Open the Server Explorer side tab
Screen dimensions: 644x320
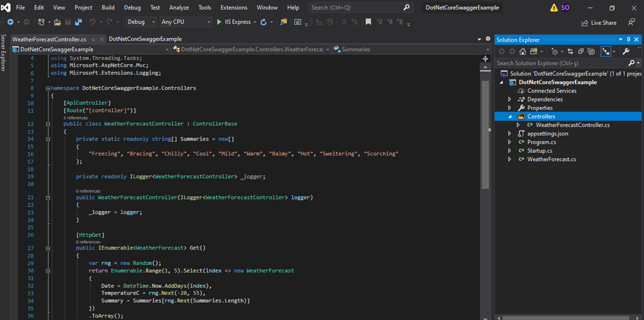(x=3, y=53)
